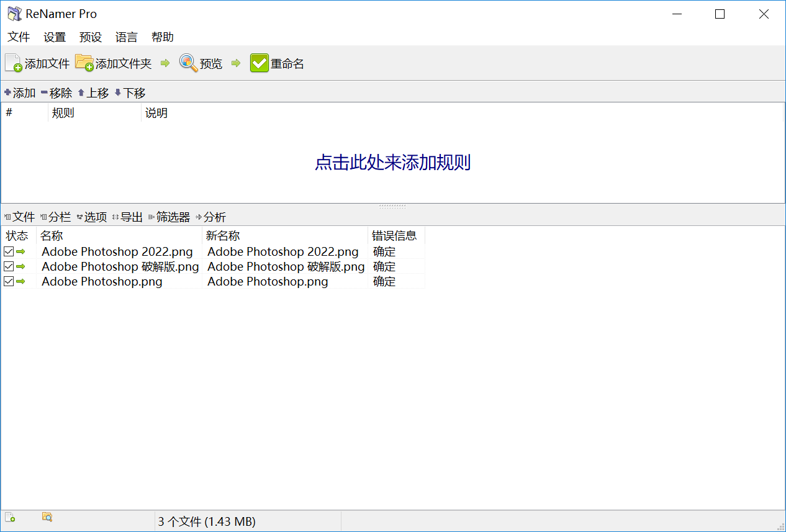Open the 筛选器 filters dropdown

[169, 217]
